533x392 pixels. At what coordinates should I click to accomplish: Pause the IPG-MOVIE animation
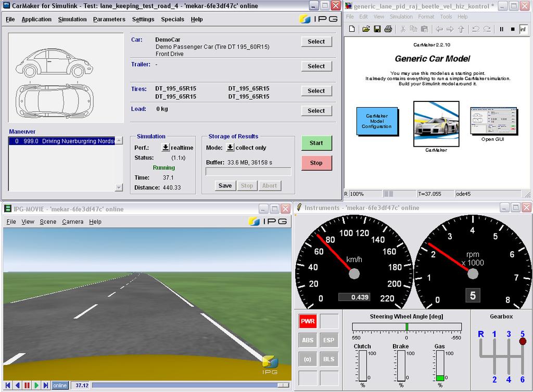(x=27, y=385)
